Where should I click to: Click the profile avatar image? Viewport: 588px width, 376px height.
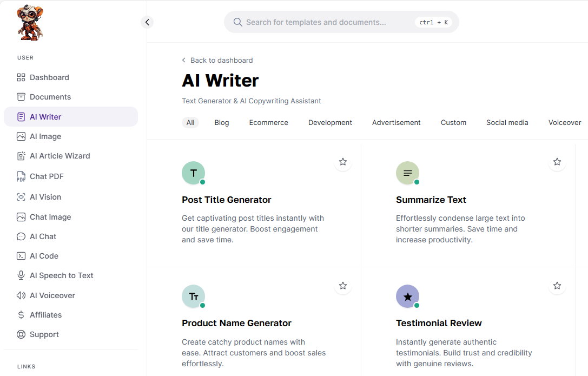click(x=30, y=22)
